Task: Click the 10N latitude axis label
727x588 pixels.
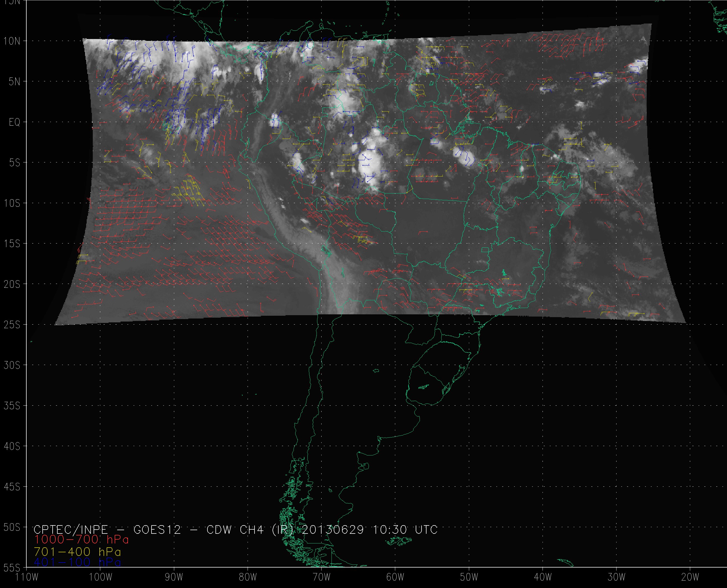Action: coord(12,41)
